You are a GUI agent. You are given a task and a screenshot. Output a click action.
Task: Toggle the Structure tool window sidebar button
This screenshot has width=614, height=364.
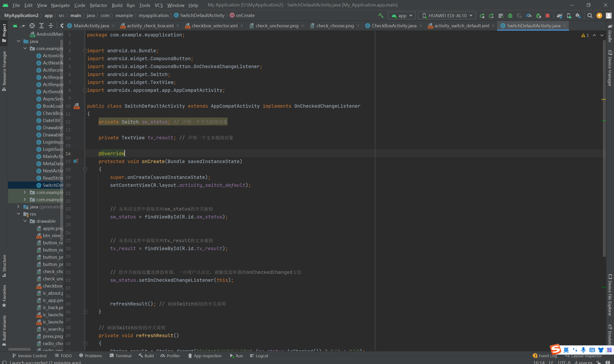pyautogui.click(x=4, y=265)
